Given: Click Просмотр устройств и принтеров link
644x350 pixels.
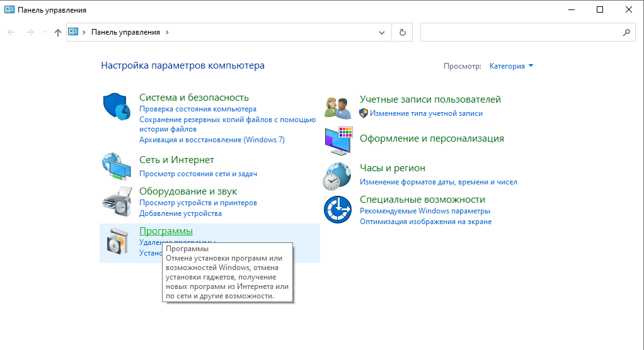Looking at the screenshot, I should 198,203.
